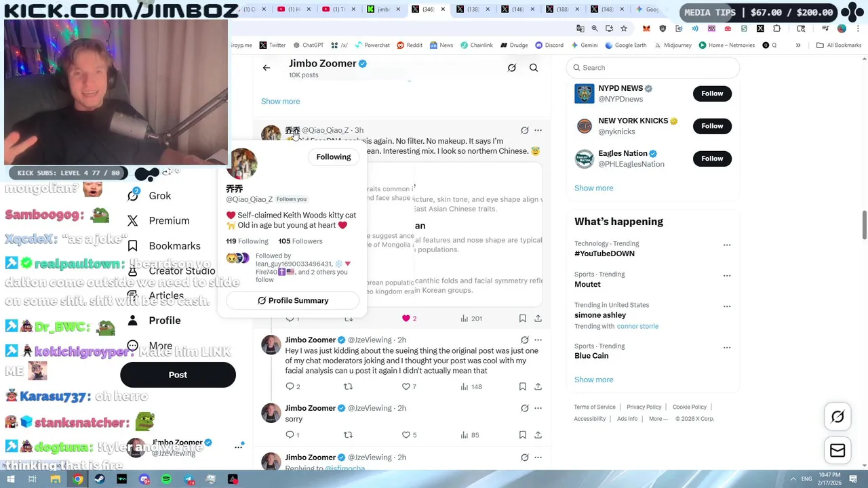868x488 pixels.
Task: Click the Search input field
Action: coord(652,68)
